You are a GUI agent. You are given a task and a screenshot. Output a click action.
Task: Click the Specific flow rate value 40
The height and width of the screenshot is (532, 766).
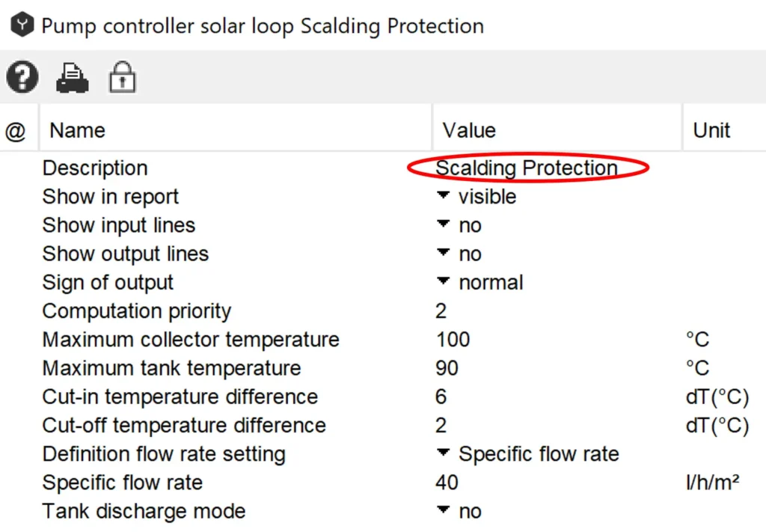click(447, 483)
